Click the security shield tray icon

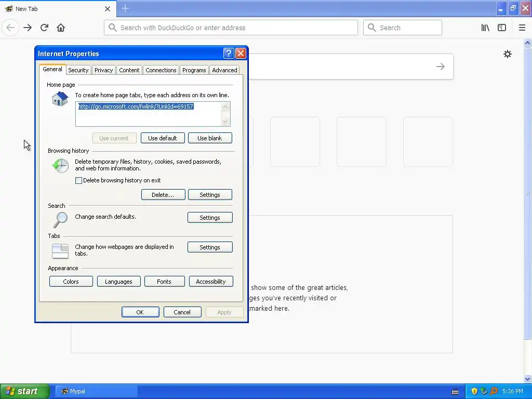click(x=474, y=391)
